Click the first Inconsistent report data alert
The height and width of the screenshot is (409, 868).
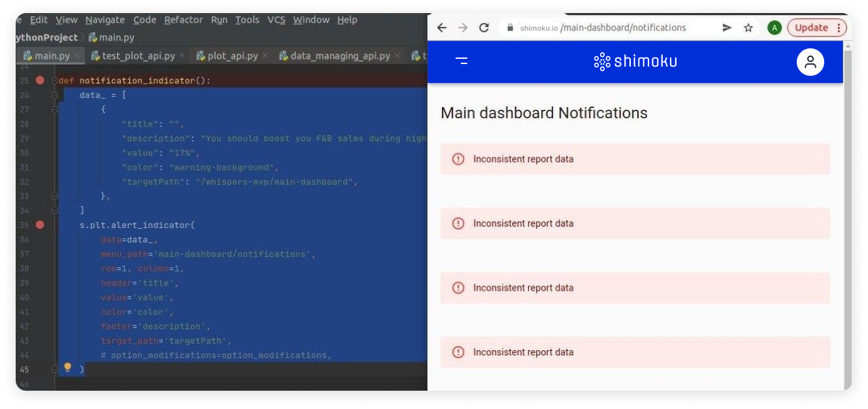[635, 159]
